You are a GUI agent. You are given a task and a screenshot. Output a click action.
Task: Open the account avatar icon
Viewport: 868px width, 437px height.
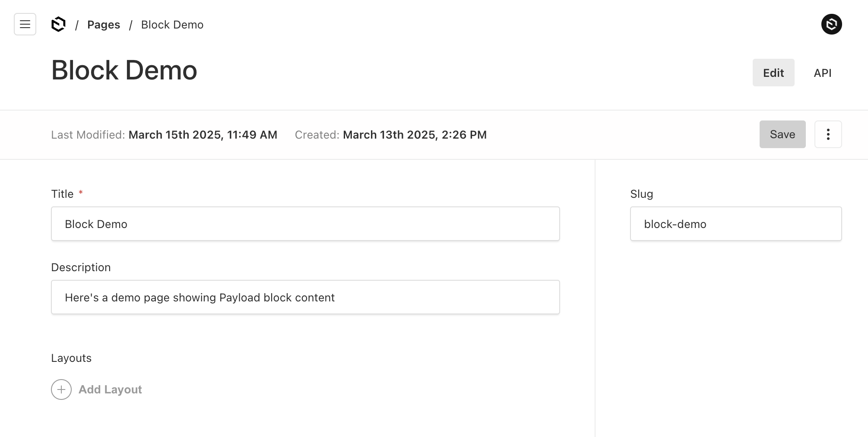831,24
